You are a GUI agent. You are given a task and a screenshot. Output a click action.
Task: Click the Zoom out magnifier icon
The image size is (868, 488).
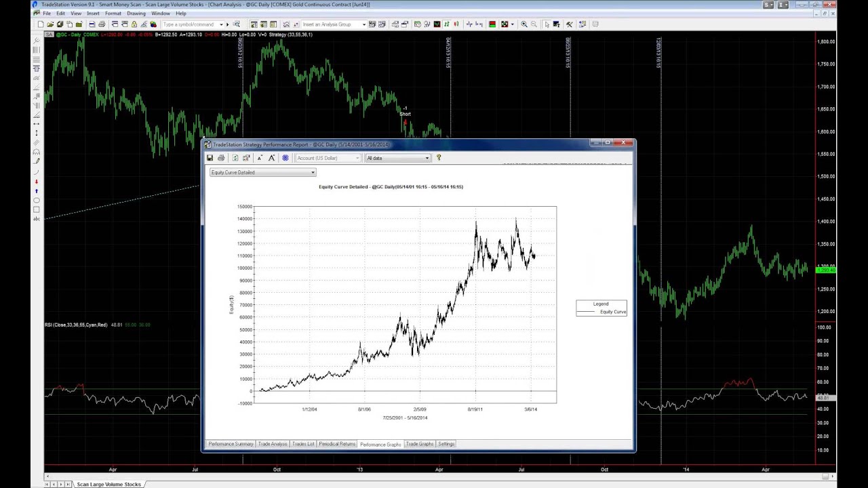coord(534,24)
